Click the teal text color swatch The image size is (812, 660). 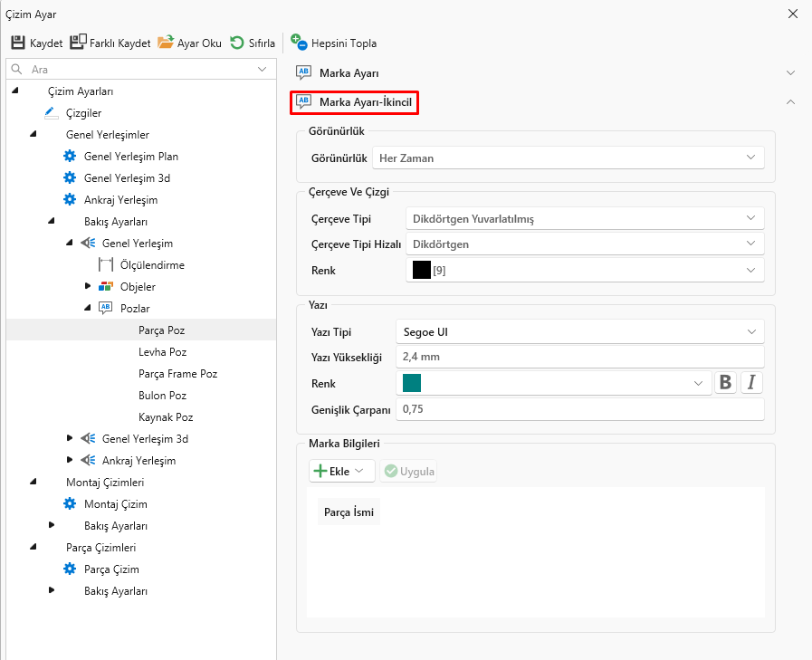click(x=412, y=383)
